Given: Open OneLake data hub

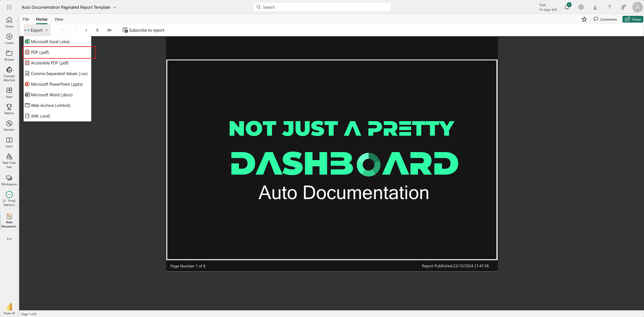Looking at the screenshot, I should [x=9, y=74].
